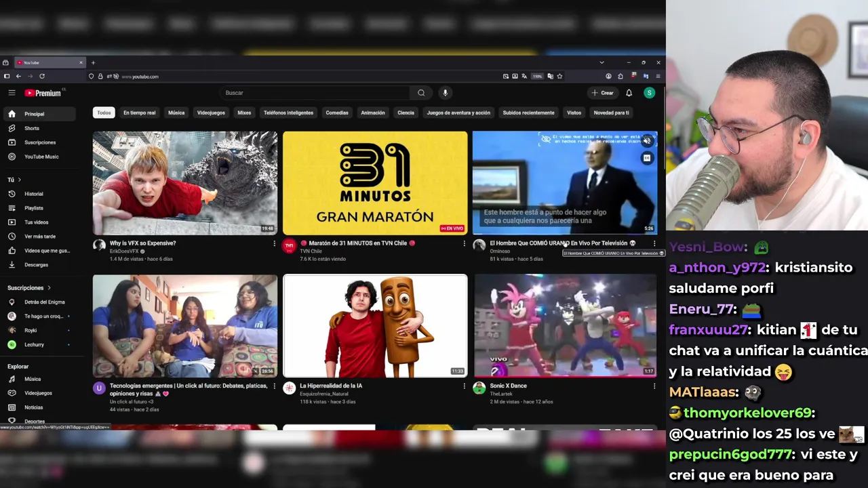Open La Hiperrealidad de la IA thumbnail
868x488 pixels.
click(x=375, y=325)
